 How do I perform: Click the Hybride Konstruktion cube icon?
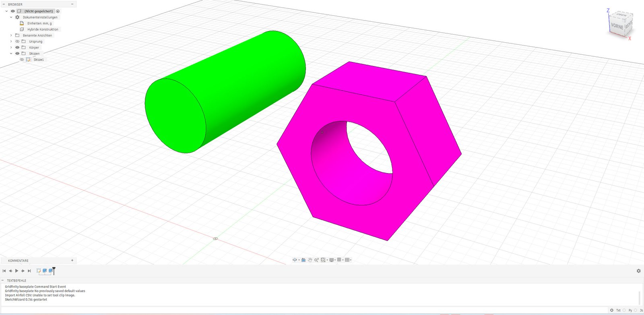point(22,29)
